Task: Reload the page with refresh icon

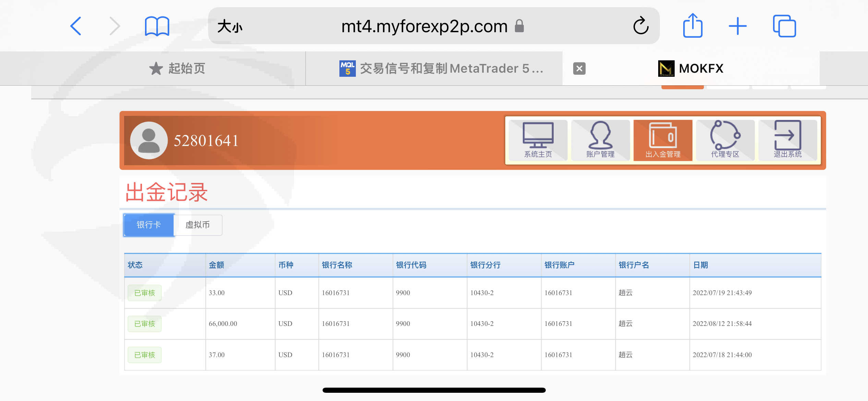Action: tap(641, 26)
